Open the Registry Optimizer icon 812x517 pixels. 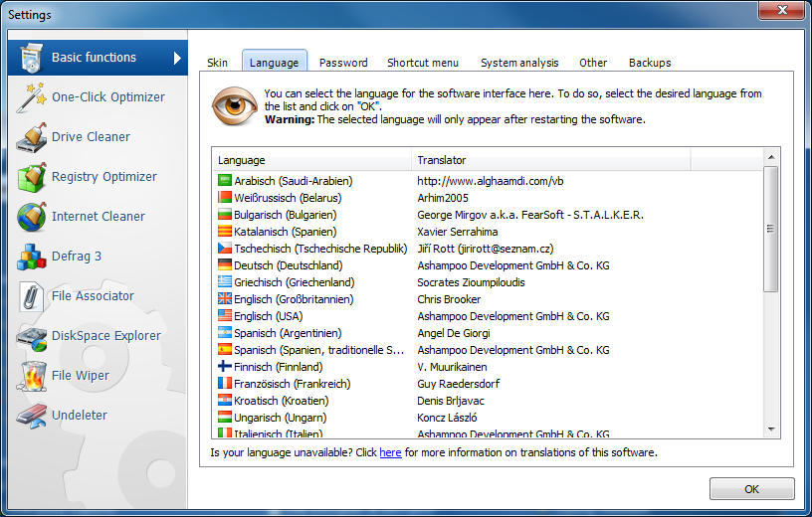coord(31,178)
